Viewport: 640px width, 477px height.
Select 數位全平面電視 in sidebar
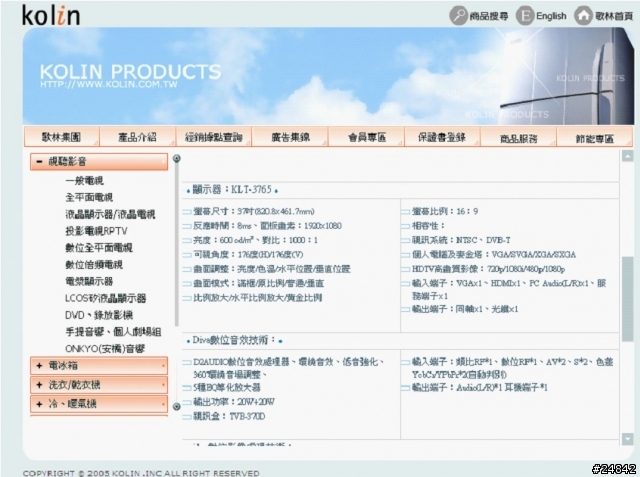pyautogui.click(x=99, y=248)
